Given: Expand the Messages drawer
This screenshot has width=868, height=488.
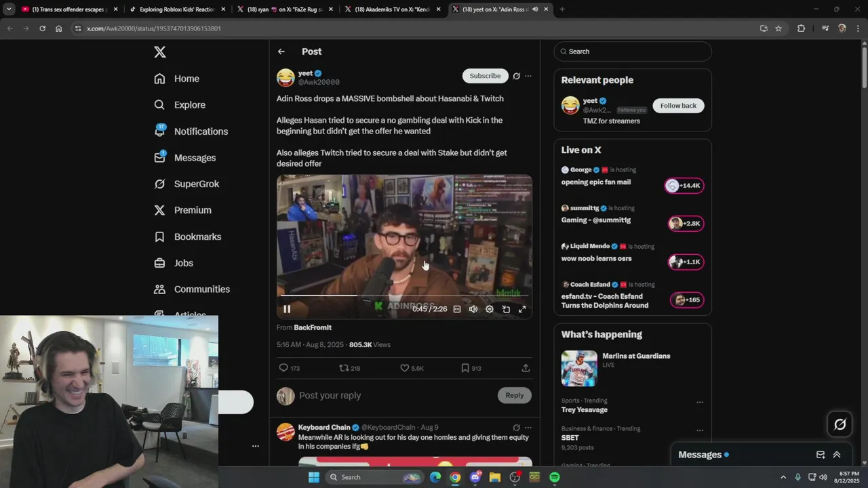Looking at the screenshot, I should coord(837,455).
